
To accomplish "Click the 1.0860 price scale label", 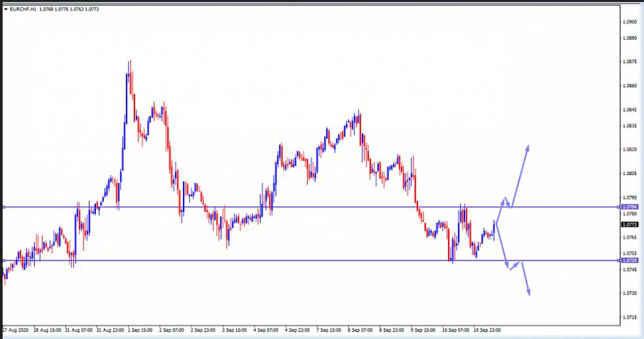I will click(x=630, y=86).
